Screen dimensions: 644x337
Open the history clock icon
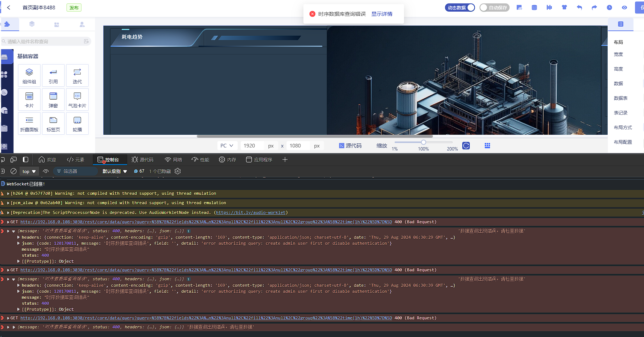click(609, 8)
